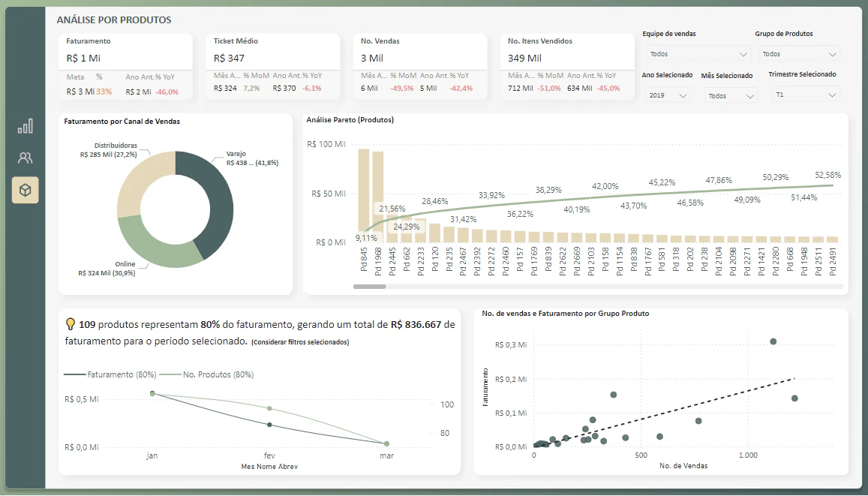Expand the Equipe de vendas dropdown
The image size is (868, 496).
coord(698,54)
